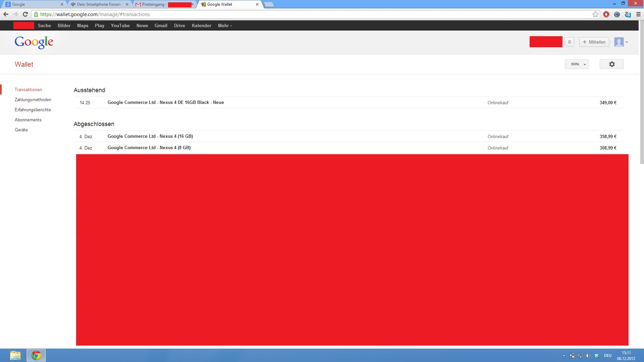The height and width of the screenshot is (362, 644).
Task: Open the Chrome menu hamburger icon
Action: (x=638, y=14)
